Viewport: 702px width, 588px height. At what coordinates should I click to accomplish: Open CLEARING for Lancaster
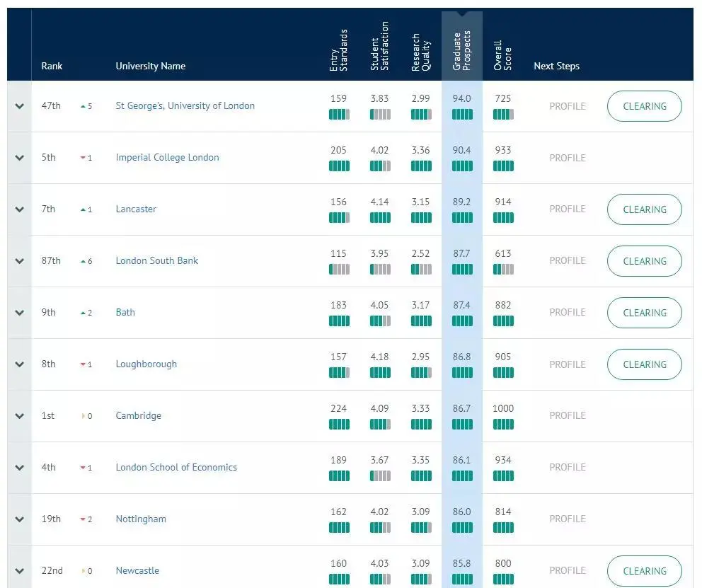click(x=644, y=209)
